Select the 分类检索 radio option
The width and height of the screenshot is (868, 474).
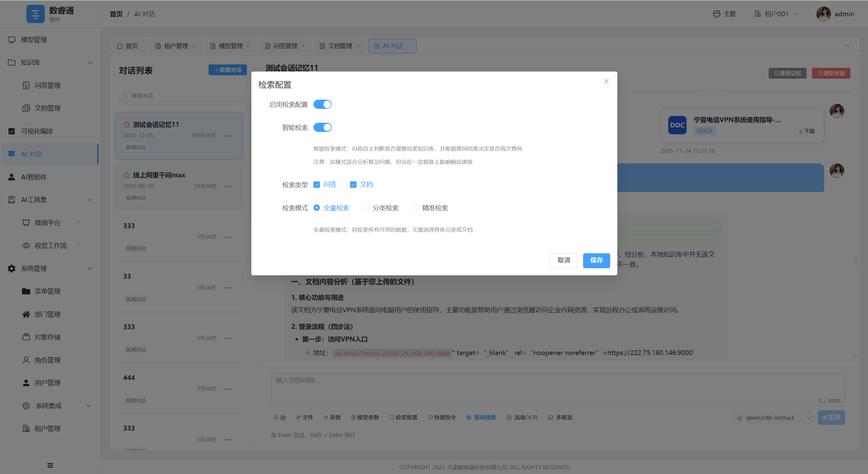pos(366,208)
